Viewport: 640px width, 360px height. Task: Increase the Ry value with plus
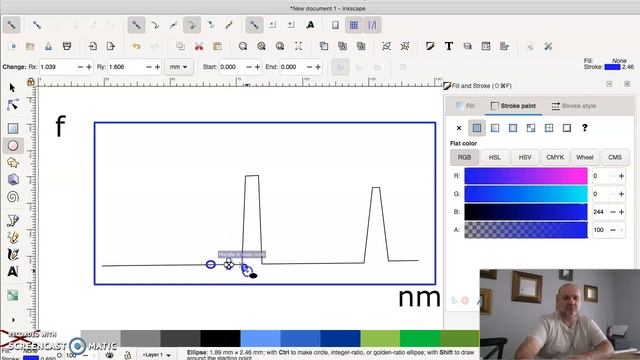157,67
